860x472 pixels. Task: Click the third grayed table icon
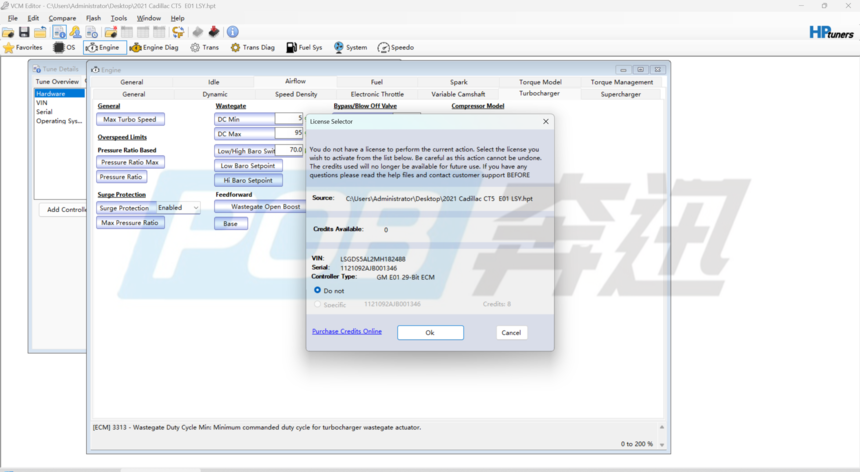[159, 32]
